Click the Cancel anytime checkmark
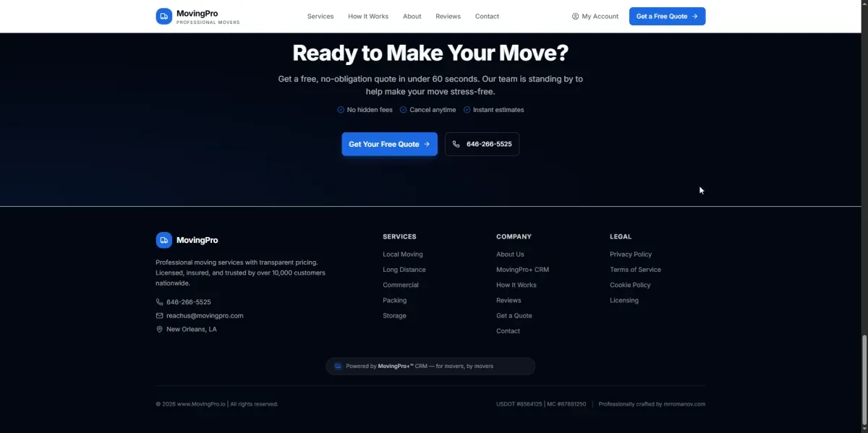The width and height of the screenshot is (868, 433). coord(404,110)
